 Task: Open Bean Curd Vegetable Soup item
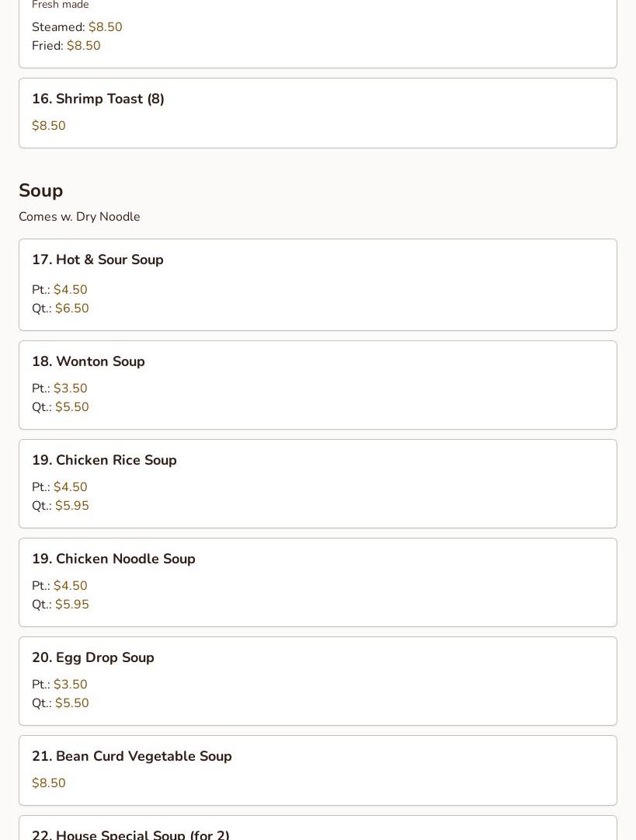tap(131, 756)
